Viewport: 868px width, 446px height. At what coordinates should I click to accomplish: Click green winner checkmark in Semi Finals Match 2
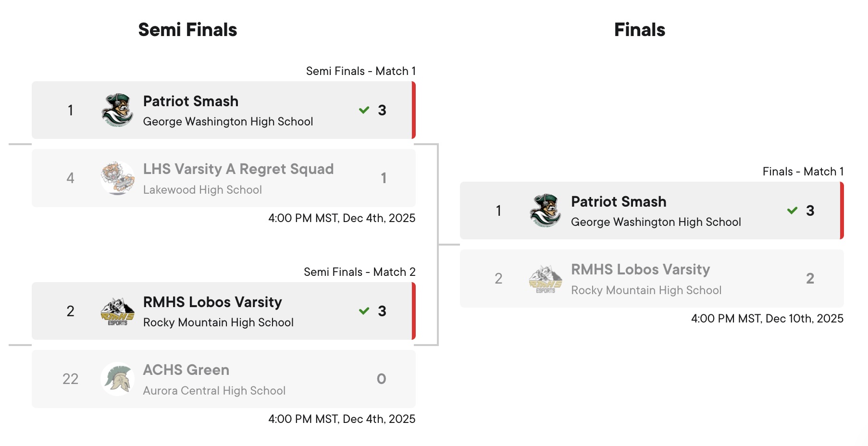364,311
